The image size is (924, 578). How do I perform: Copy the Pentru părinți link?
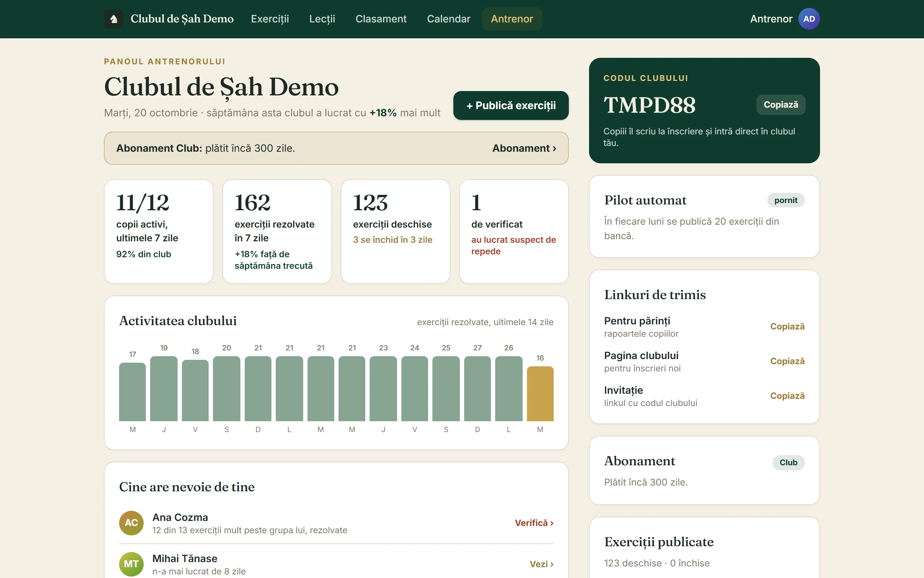[787, 327]
